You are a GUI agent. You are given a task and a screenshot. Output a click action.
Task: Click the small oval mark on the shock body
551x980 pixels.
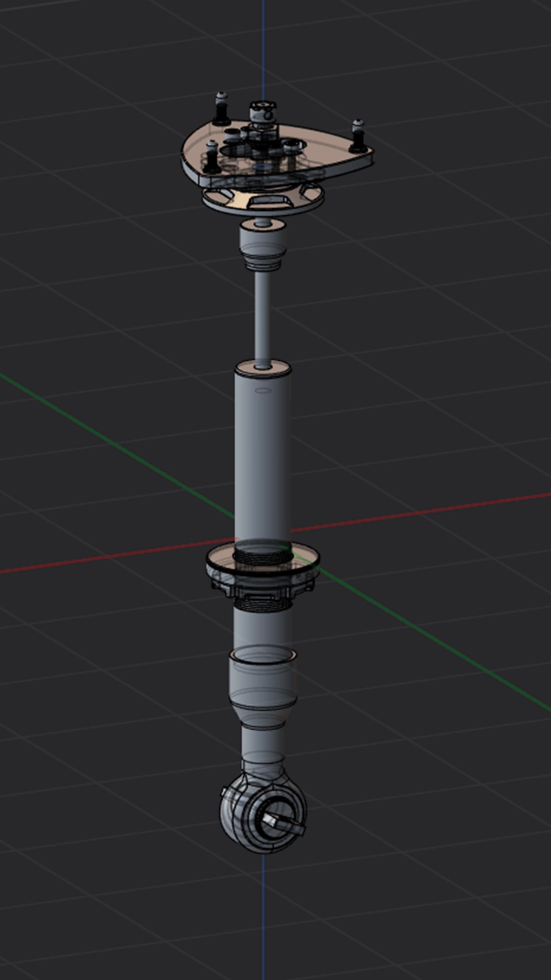263,390
